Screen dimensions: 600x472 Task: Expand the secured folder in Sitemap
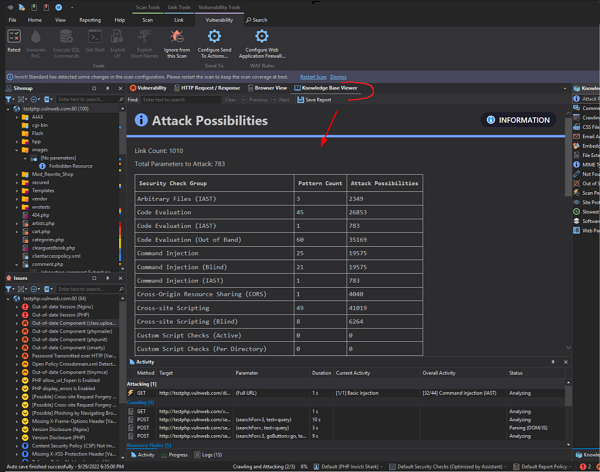(18, 182)
